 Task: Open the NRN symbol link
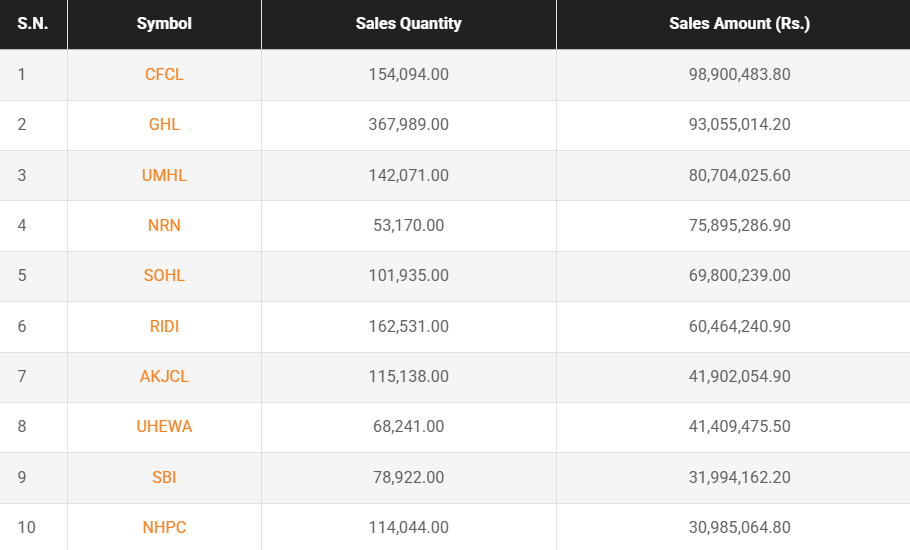[x=164, y=225]
